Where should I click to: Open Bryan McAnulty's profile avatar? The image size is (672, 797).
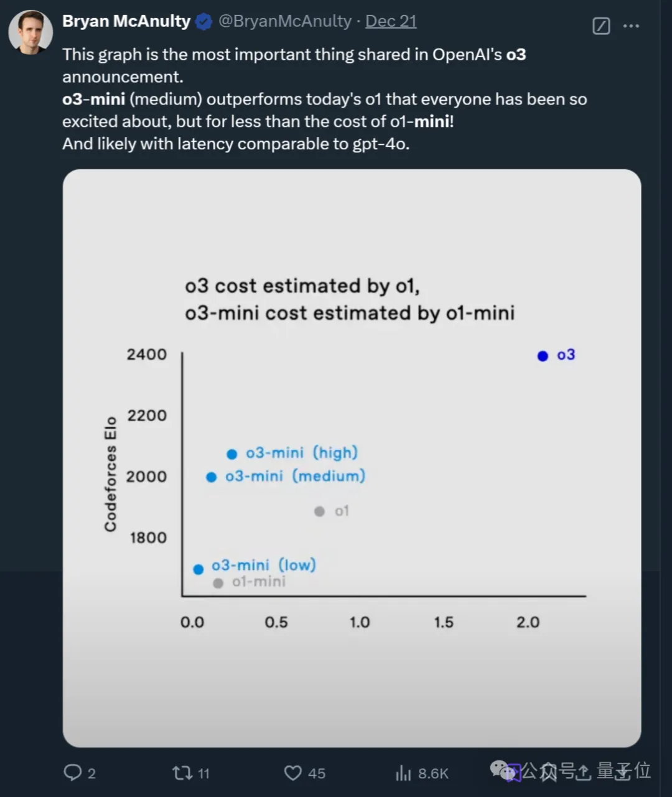(x=30, y=32)
